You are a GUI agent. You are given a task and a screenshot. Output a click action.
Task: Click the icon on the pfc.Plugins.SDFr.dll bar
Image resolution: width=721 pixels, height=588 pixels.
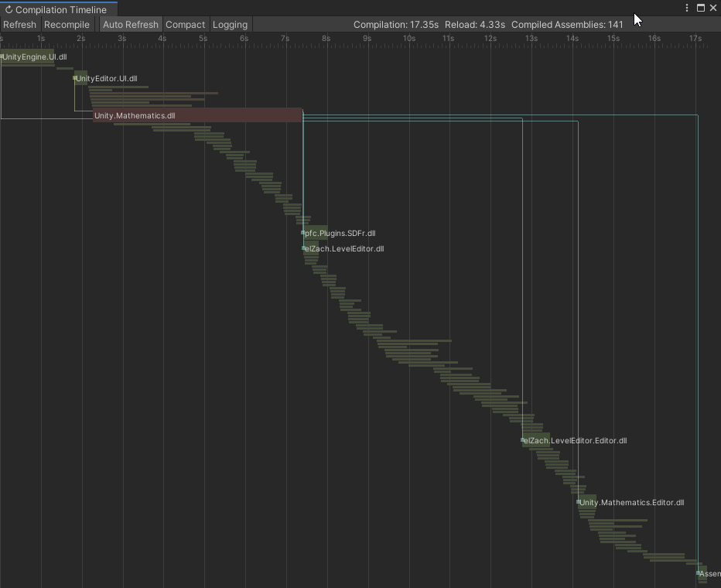[302, 232]
